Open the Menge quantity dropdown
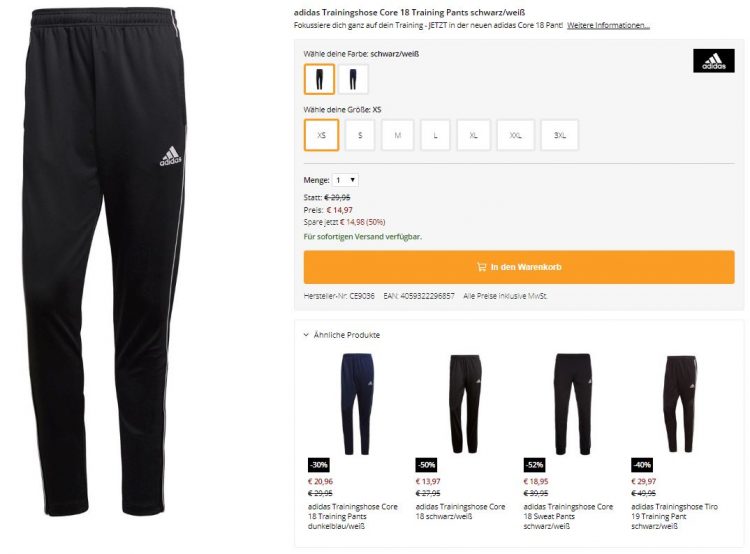This screenshot has height=554, width=750. coord(345,180)
